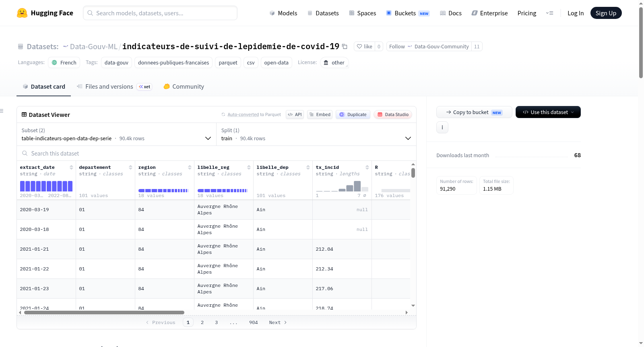
Task: Click the French language globe tag
Action: point(64,62)
